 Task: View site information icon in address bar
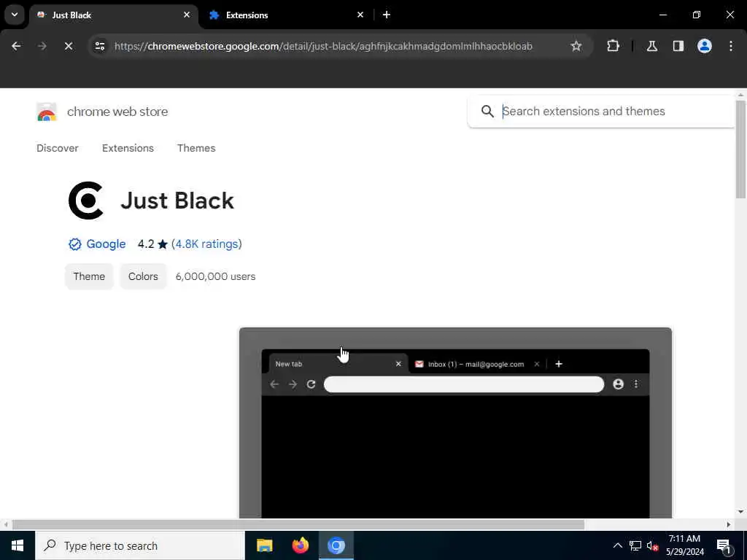pyautogui.click(x=99, y=46)
